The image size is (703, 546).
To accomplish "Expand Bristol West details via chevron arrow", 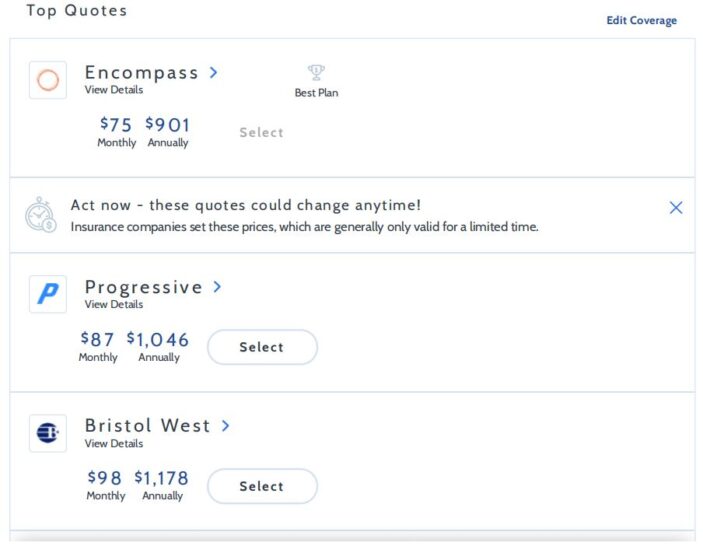I will click(226, 426).
